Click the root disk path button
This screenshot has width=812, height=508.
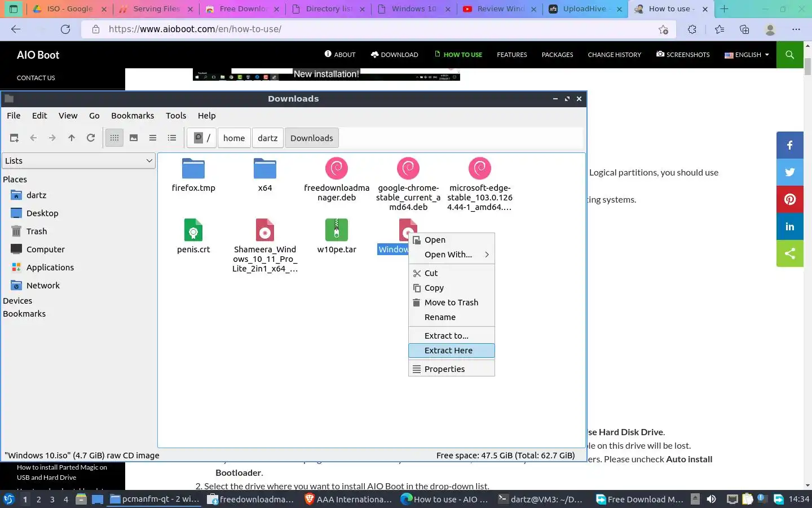tap(202, 138)
